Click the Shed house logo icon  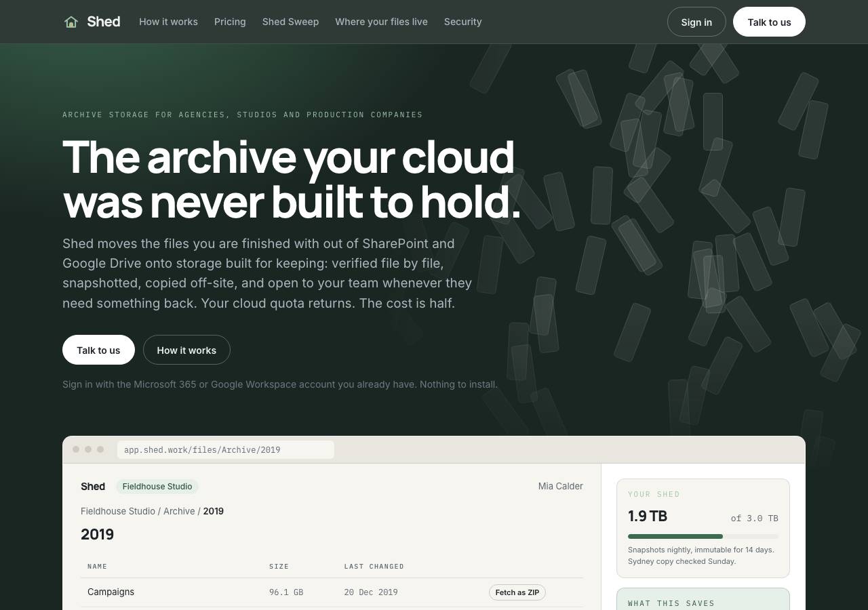(x=71, y=22)
